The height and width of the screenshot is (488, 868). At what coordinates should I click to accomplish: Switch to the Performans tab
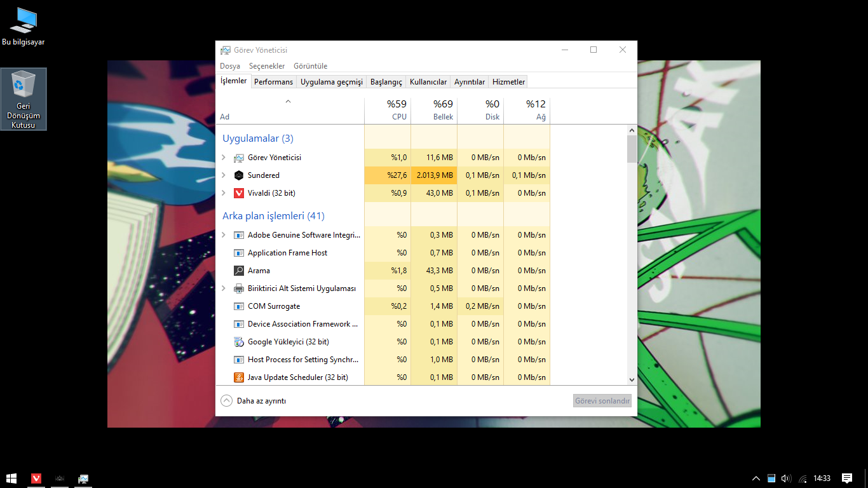274,82
